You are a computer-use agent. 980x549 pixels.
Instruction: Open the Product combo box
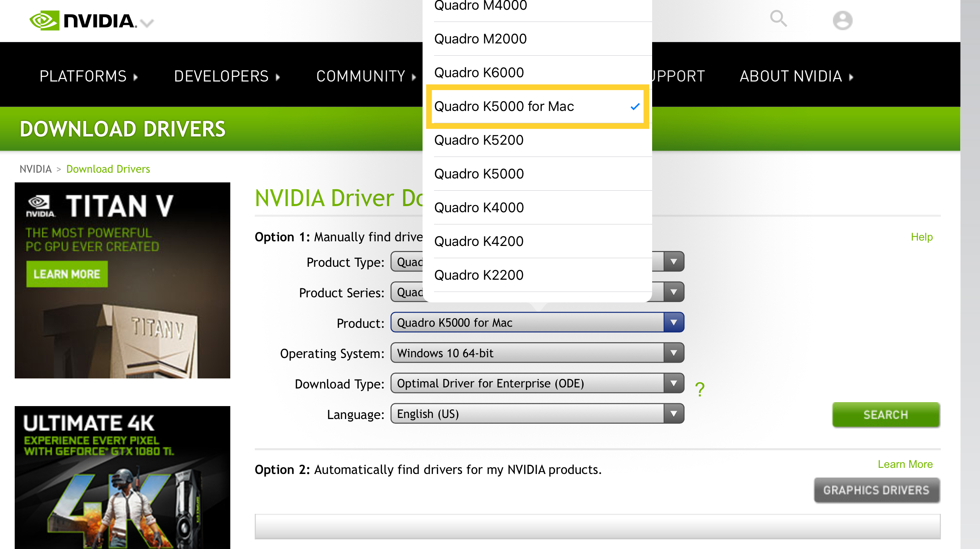point(536,323)
